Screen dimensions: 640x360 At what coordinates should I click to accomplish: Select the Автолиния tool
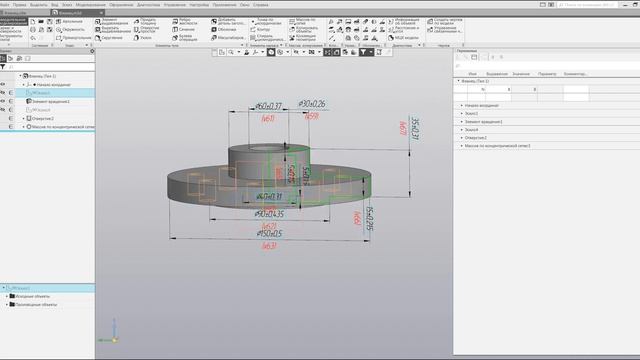coord(70,21)
